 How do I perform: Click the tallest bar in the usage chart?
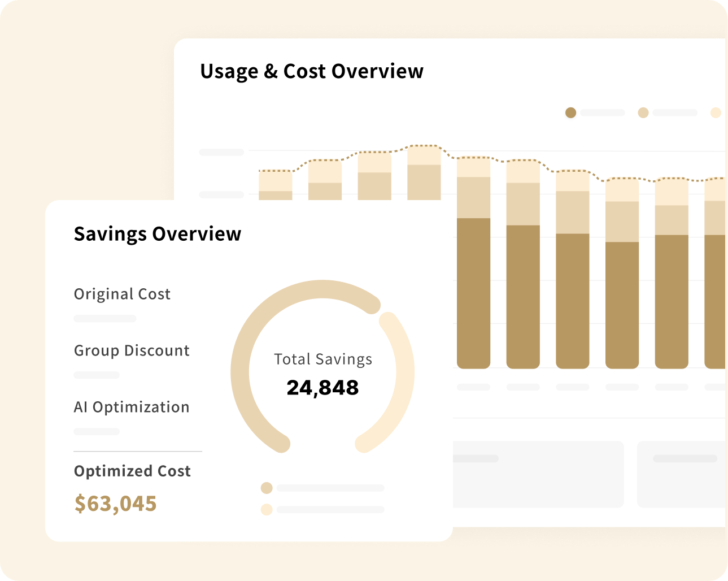[424, 172]
